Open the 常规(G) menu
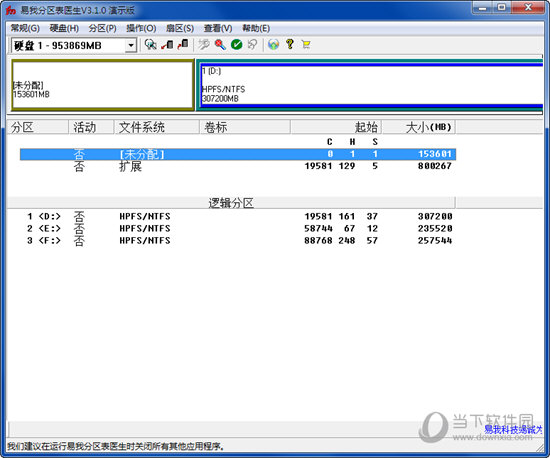 tap(25, 28)
